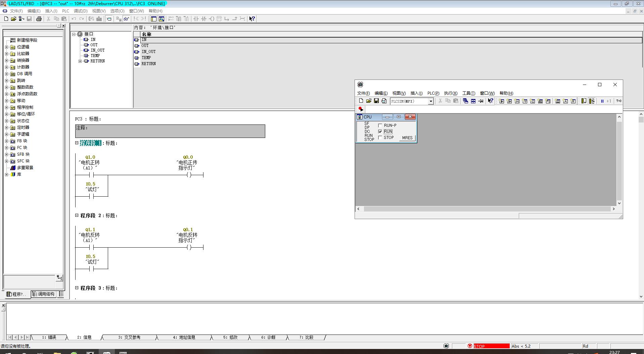Click the PLCSIM horizontal scrollbar track
Viewport: 644px width, 354px height.
pyautogui.click(x=487, y=209)
